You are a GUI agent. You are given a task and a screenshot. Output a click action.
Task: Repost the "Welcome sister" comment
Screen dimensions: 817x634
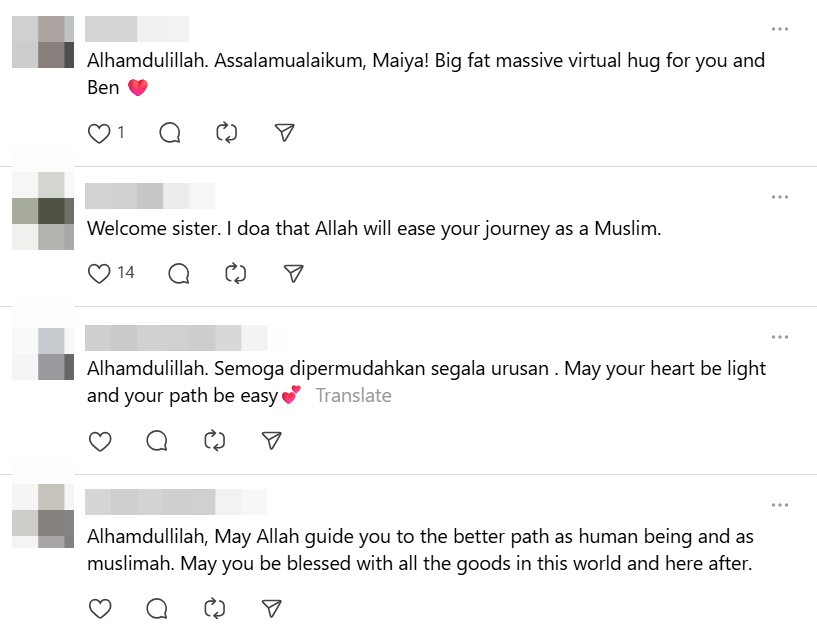coord(236,273)
